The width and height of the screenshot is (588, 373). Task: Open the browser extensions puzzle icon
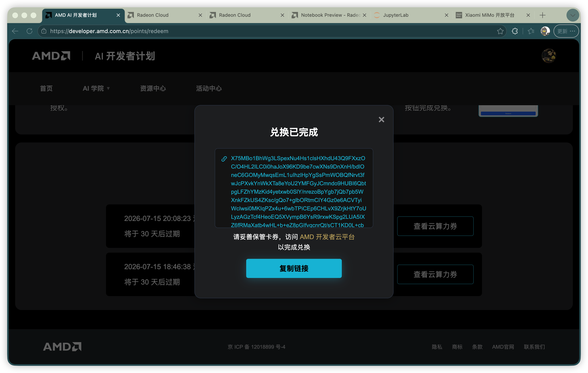tap(515, 31)
